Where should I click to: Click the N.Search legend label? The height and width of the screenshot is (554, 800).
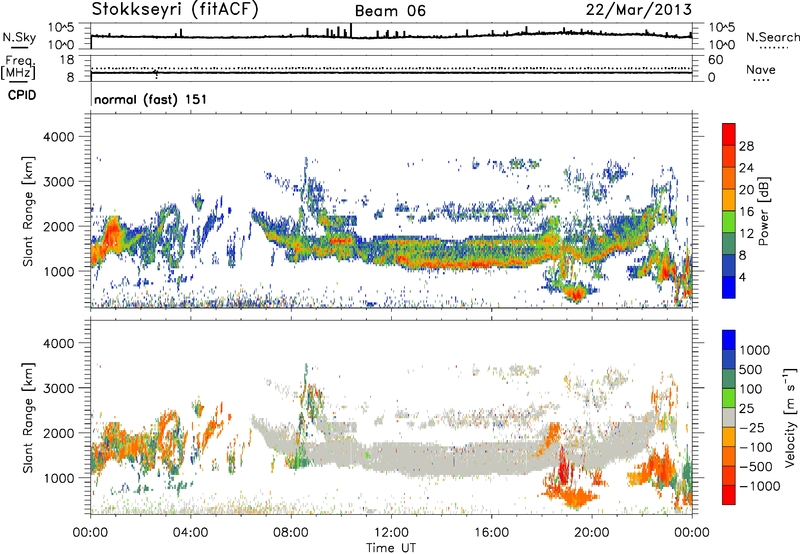click(772, 37)
